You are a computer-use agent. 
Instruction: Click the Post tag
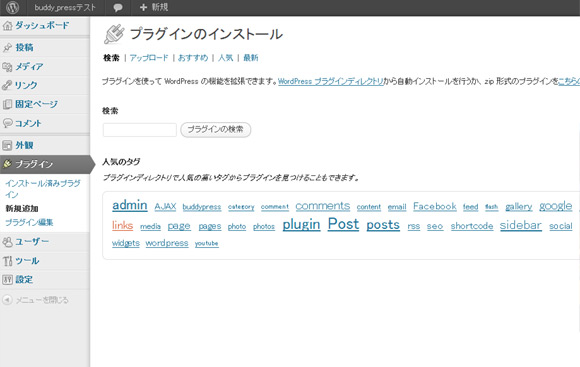343,224
